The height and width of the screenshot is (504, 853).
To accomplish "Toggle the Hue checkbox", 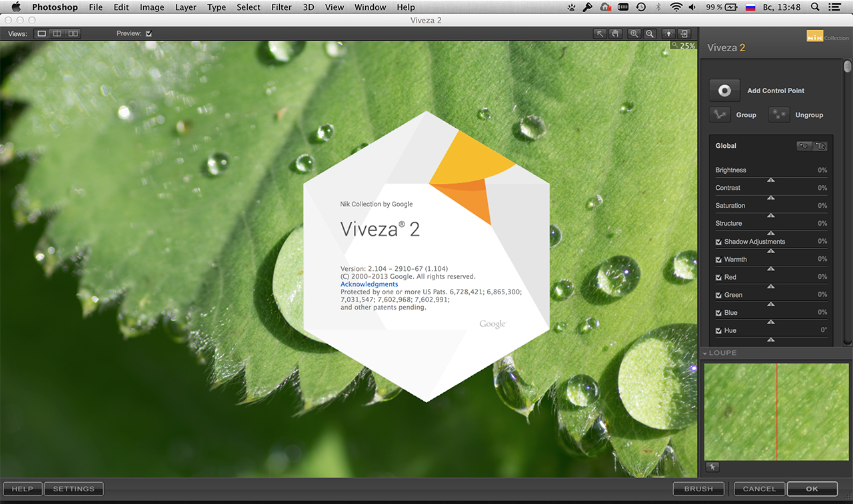I will pos(718,330).
